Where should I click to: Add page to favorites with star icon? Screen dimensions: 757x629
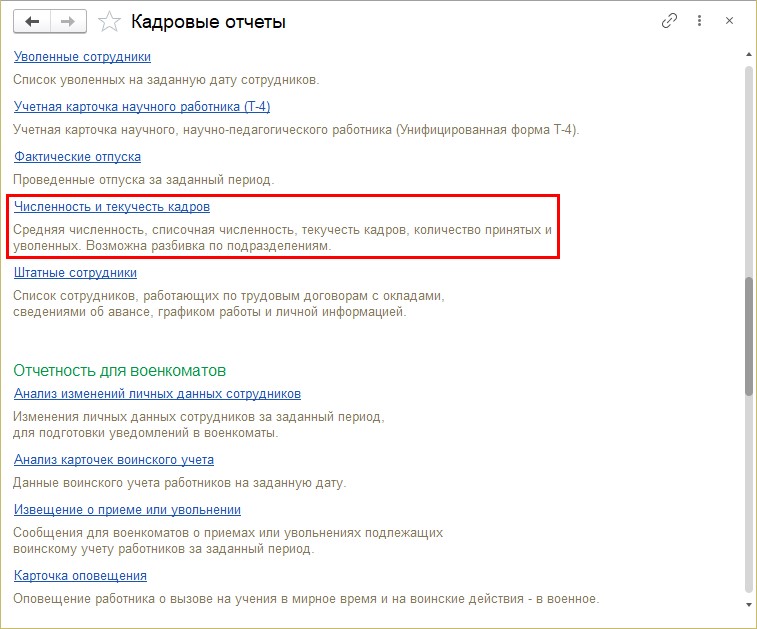pos(109,22)
